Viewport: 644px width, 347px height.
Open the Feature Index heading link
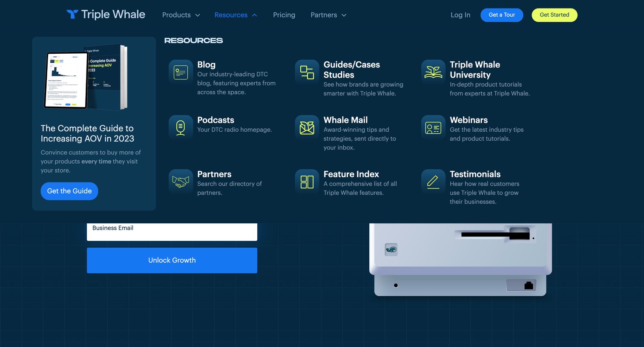coord(351,174)
